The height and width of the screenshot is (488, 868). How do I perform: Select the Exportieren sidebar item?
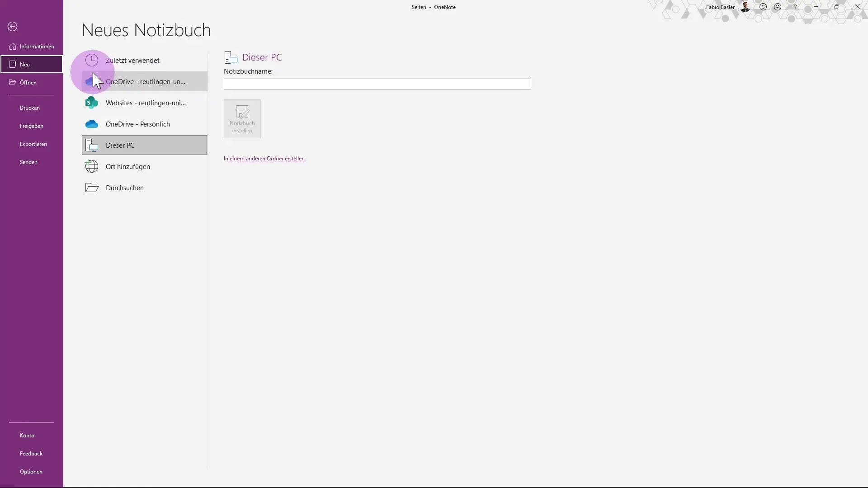tap(33, 144)
